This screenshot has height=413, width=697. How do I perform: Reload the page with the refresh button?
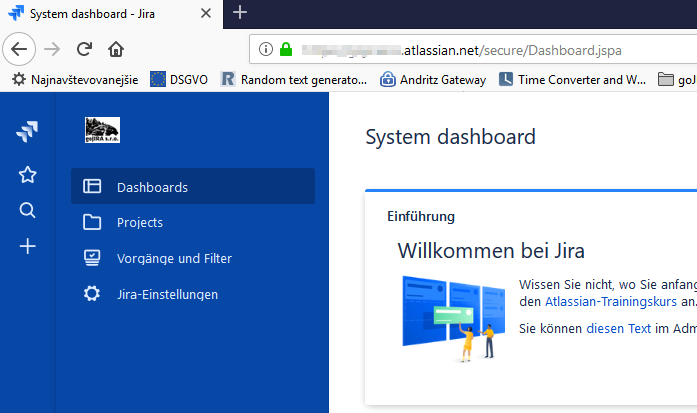click(84, 49)
